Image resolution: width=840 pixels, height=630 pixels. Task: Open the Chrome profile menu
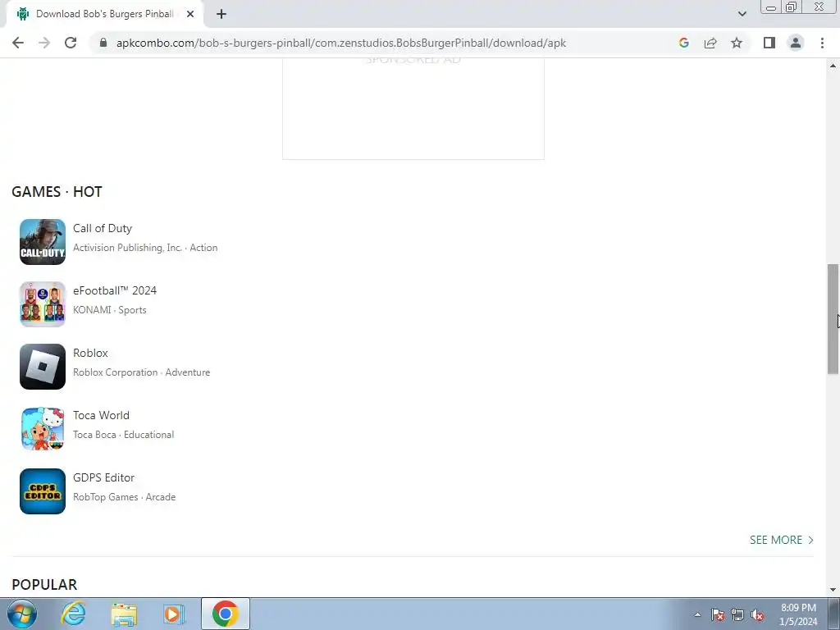[x=796, y=43]
